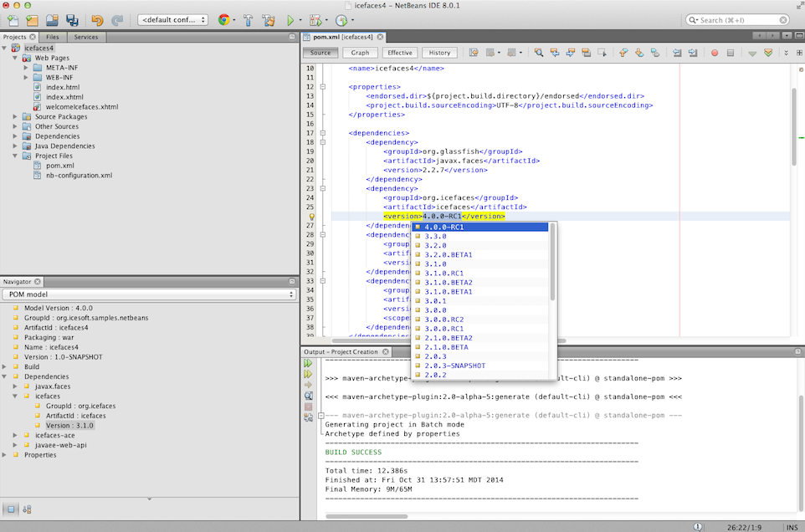This screenshot has height=532, width=805.
Task: Toggle the Navigator bottom-left filter button
Action: pyautogui.click(x=11, y=509)
